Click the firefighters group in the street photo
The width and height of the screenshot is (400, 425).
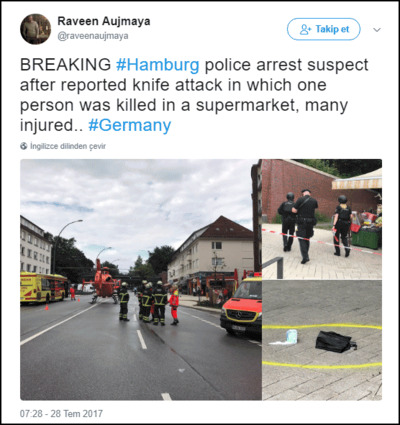pyautogui.click(x=149, y=303)
